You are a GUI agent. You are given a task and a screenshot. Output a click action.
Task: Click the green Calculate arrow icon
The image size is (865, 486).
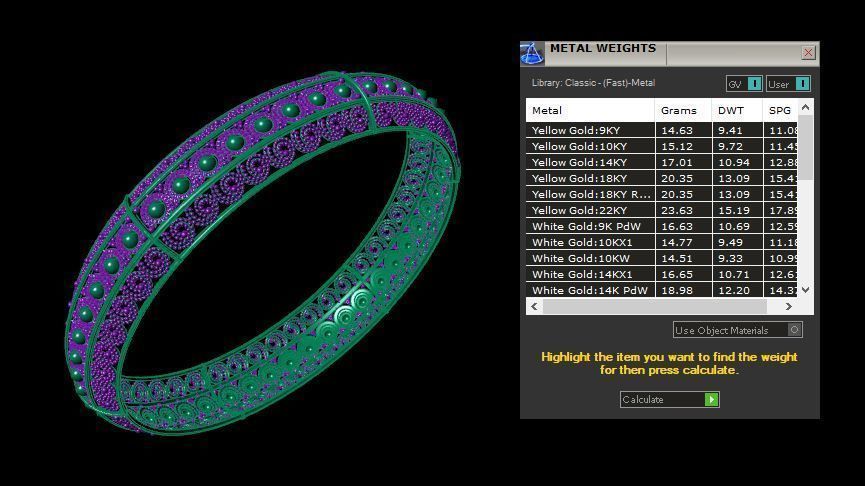(712, 399)
